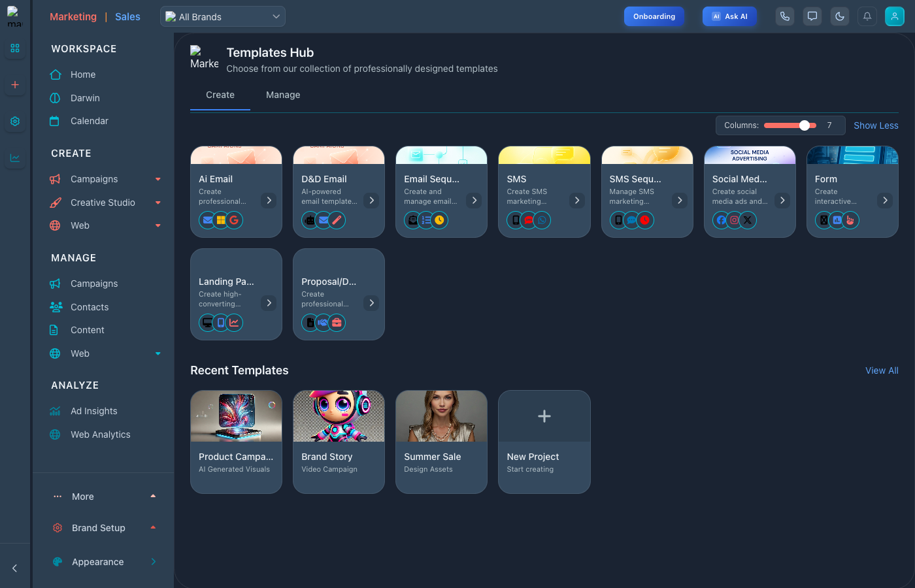Expand Web under Manage section
The width and height of the screenshot is (915, 588).
158,353
